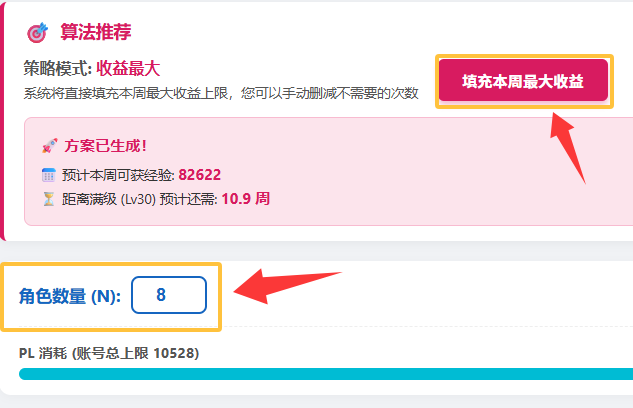Click the calendar icon before 预计本周可获经验

point(48,175)
